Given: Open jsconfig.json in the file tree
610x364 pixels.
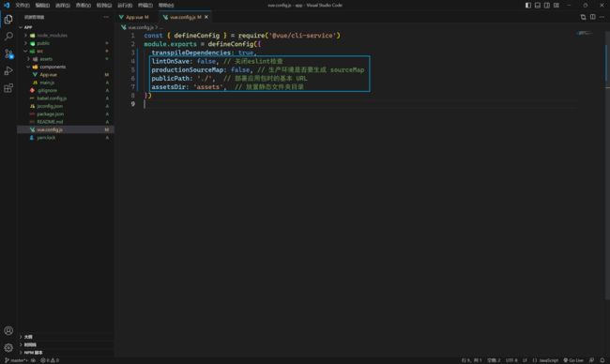Looking at the screenshot, I should pyautogui.click(x=66, y=106).
